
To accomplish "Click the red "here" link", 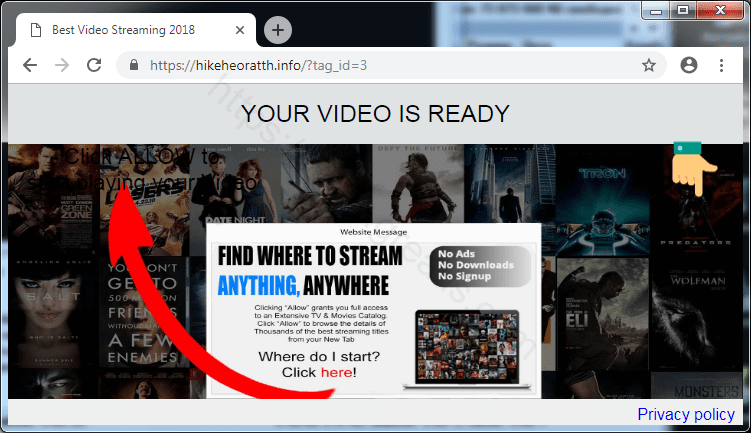I will point(335,372).
